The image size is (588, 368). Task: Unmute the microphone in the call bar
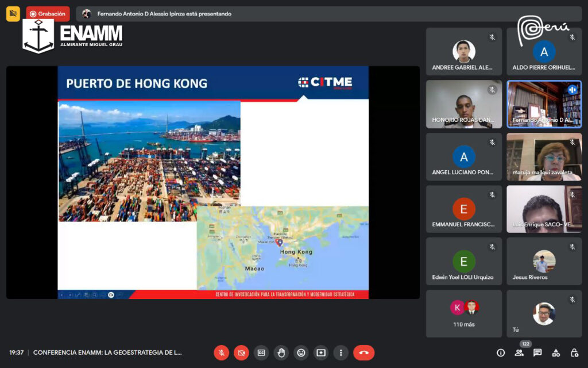coord(221,352)
